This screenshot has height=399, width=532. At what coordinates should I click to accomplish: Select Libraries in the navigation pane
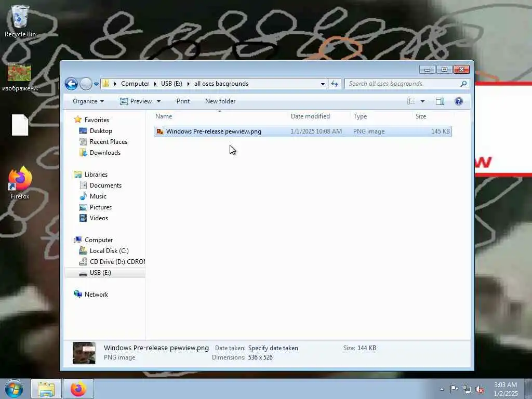tap(96, 175)
